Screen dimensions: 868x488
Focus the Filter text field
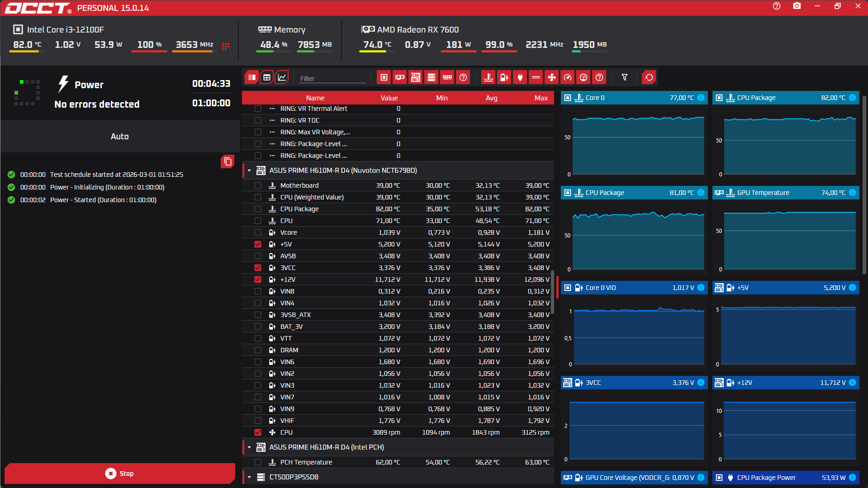coord(332,78)
